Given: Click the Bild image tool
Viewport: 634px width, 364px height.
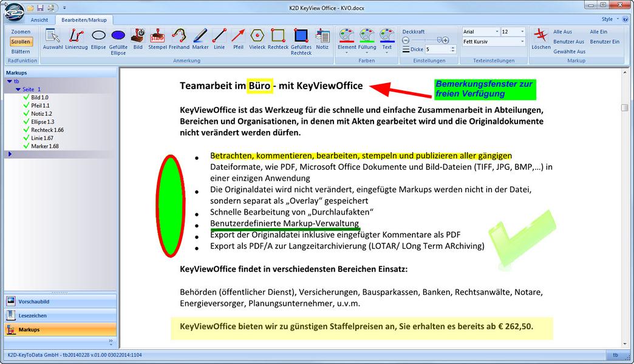Looking at the screenshot, I should [x=138, y=39].
